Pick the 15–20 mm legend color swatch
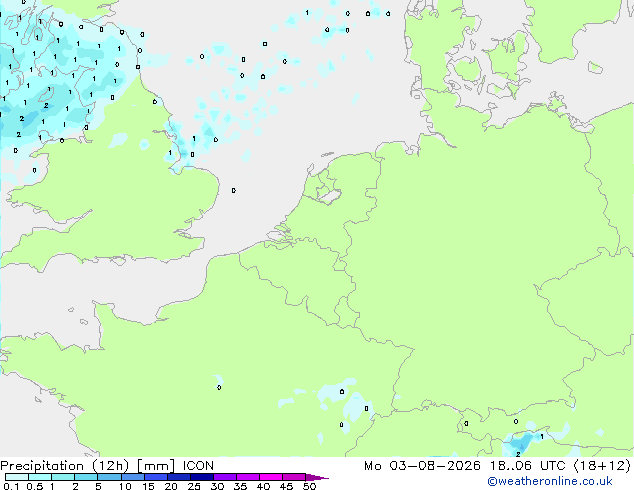The width and height of the screenshot is (634, 490). [x=155, y=477]
